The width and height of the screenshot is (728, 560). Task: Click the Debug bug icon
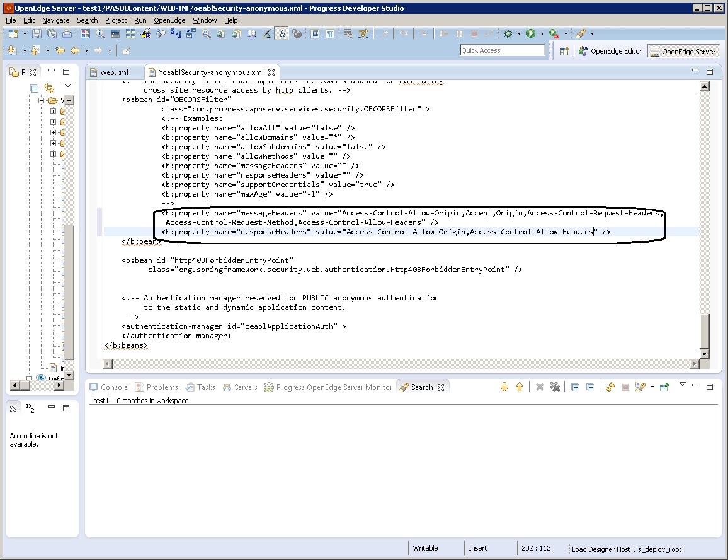tap(508, 33)
